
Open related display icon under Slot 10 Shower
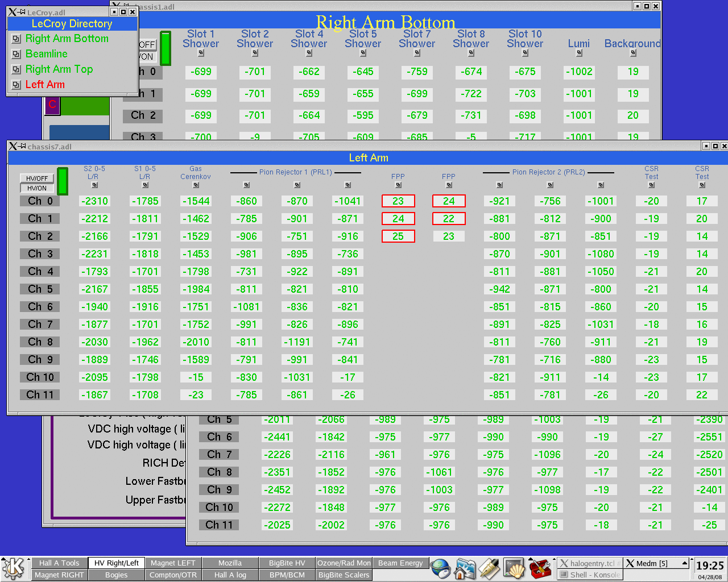[525, 53]
